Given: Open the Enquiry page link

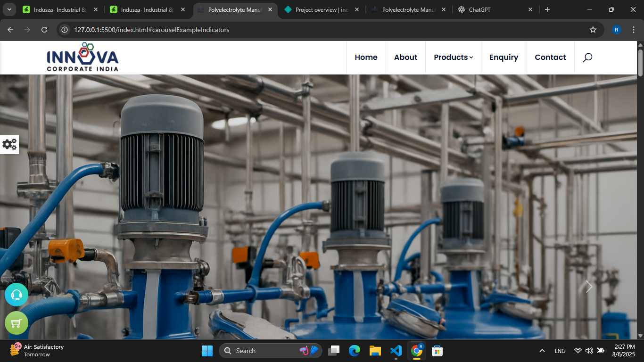Looking at the screenshot, I should pyautogui.click(x=504, y=58).
